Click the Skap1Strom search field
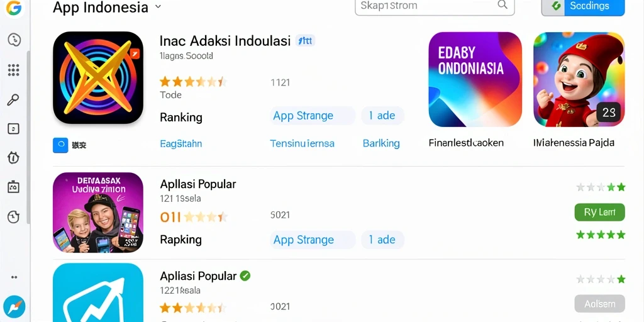Image resolution: width=644 pixels, height=322 pixels. (435, 6)
